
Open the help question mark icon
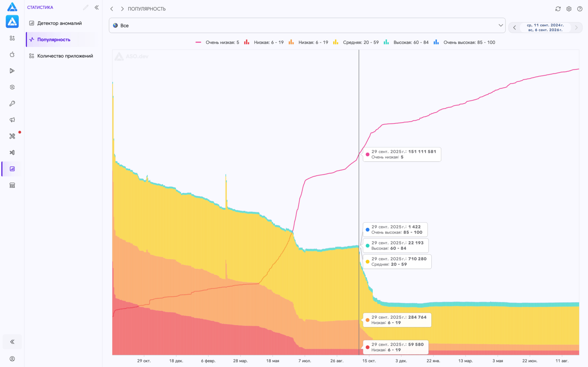pos(580,9)
